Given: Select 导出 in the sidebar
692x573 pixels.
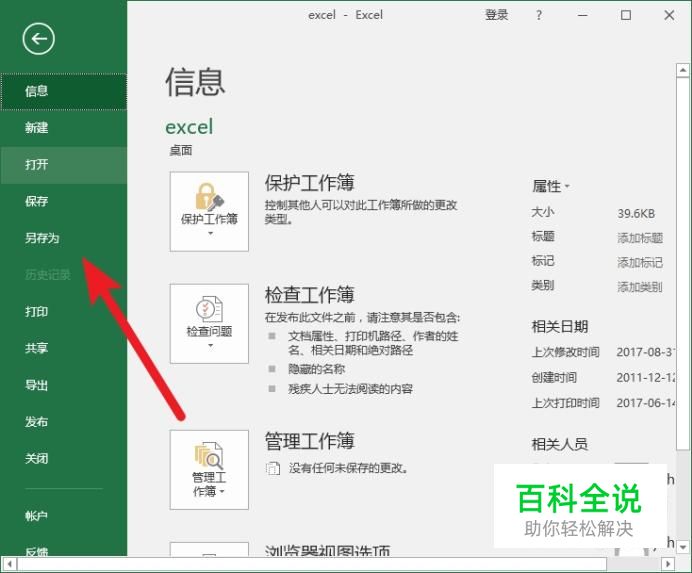Looking at the screenshot, I should tap(64, 385).
